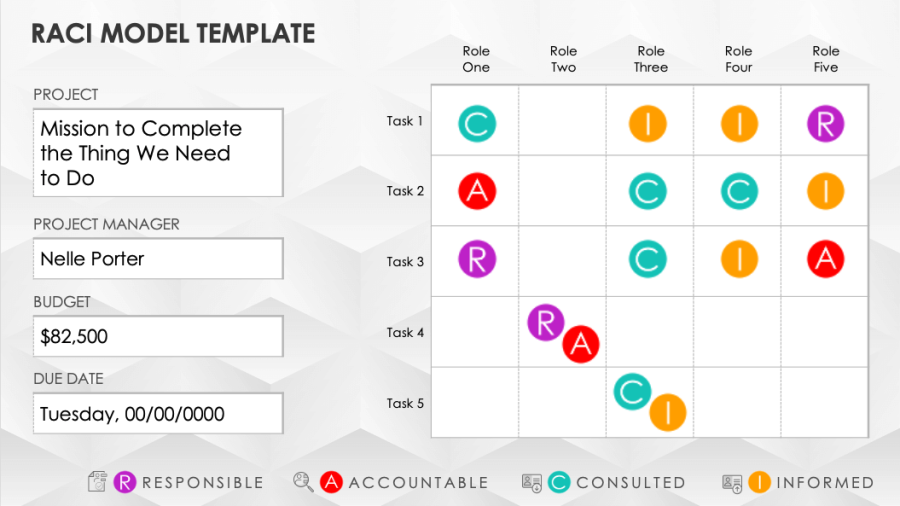Click the purple R marker in the Task 4 row
900x506 pixels.
(546, 323)
